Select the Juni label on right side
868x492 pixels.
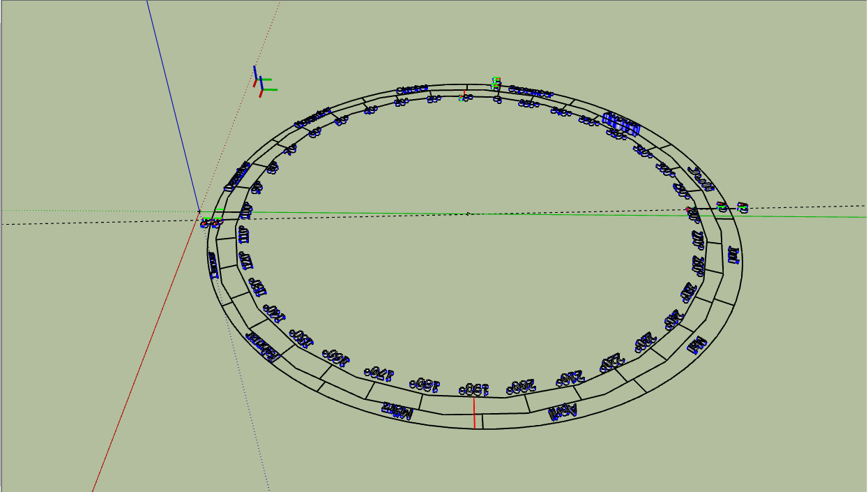tap(733, 255)
